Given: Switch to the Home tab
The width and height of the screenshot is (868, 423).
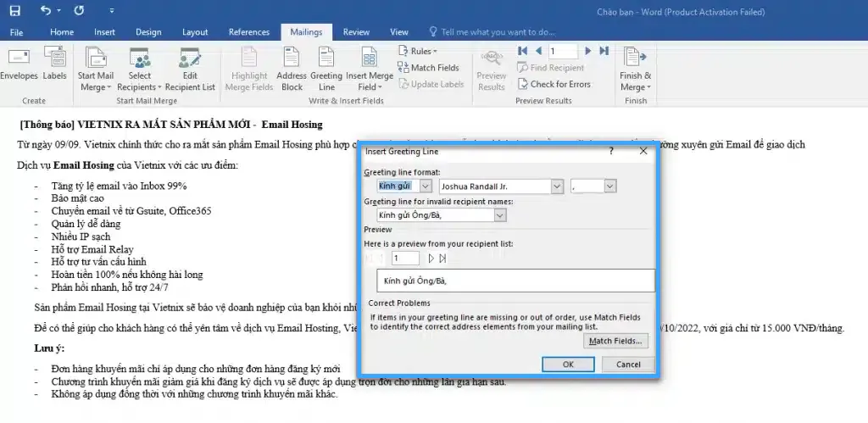Looking at the screenshot, I should tap(61, 32).
